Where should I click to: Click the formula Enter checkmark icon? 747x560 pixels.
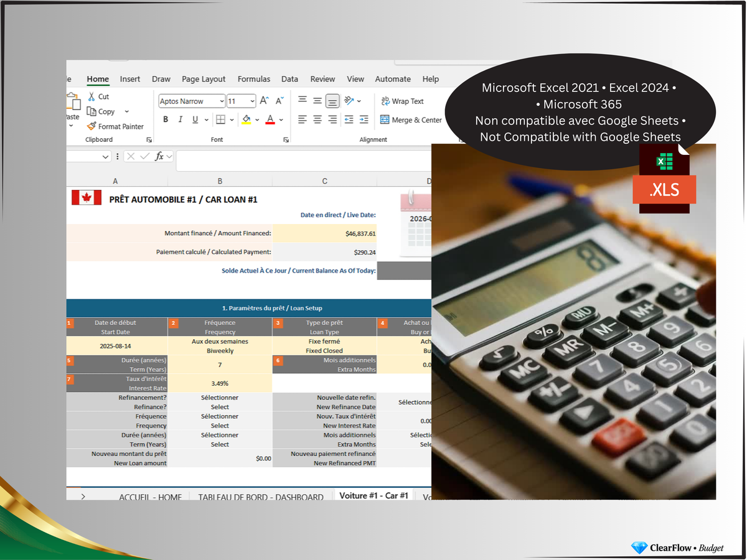tap(144, 157)
